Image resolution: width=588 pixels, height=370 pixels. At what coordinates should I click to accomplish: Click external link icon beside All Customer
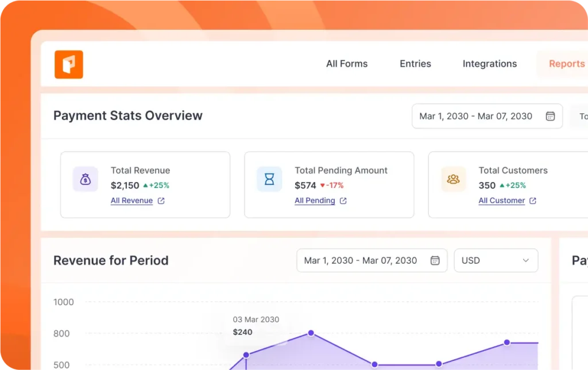(x=533, y=201)
